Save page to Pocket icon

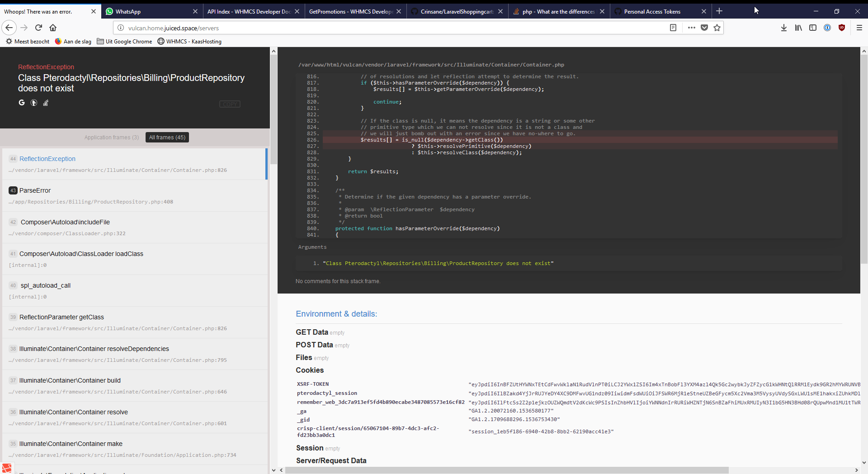704,28
